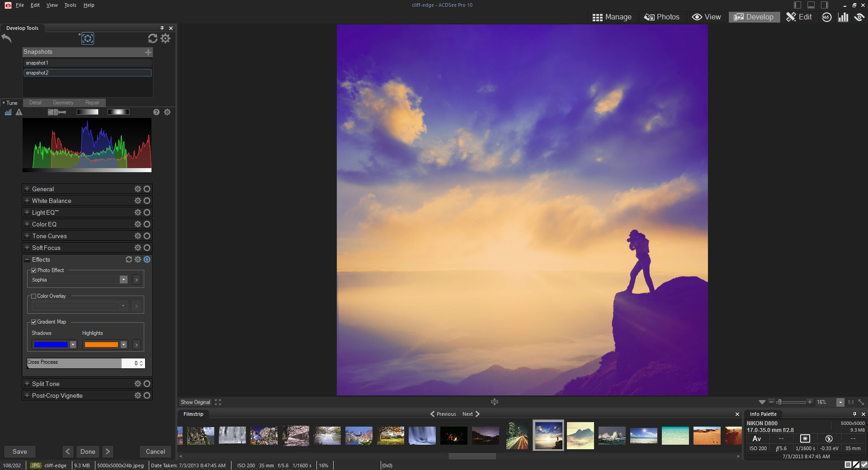The height and width of the screenshot is (470, 868).
Task: Open Tune panel help question mark
Action: click(156, 112)
